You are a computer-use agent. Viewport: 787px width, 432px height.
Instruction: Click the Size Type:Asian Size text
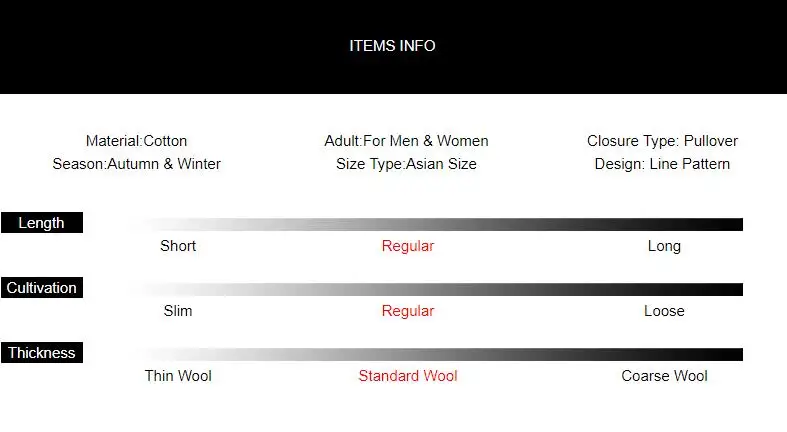(x=406, y=164)
